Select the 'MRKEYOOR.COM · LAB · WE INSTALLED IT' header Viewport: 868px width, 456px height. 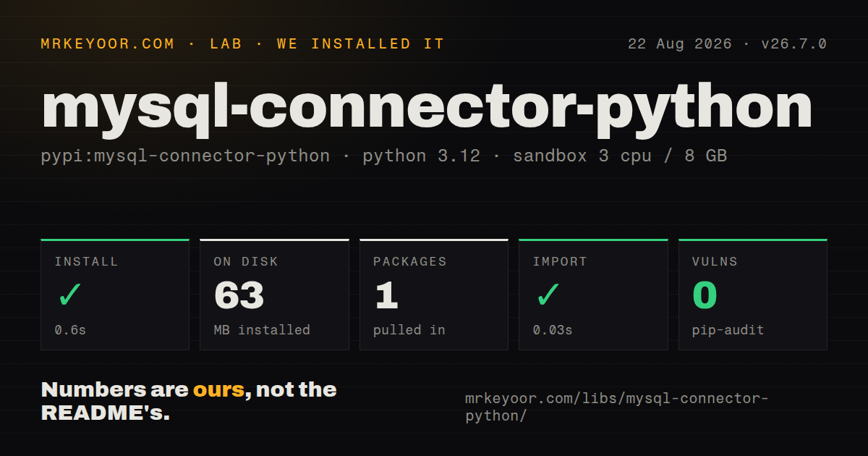coord(242,44)
